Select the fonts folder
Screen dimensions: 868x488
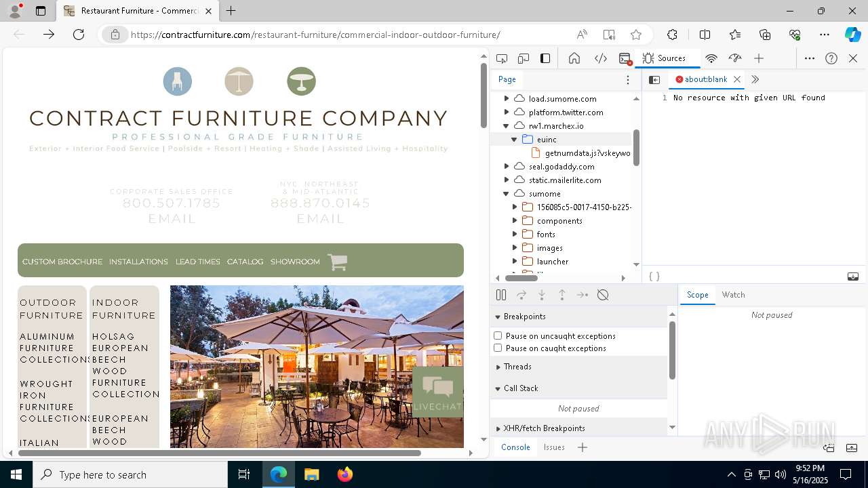pyautogui.click(x=546, y=234)
